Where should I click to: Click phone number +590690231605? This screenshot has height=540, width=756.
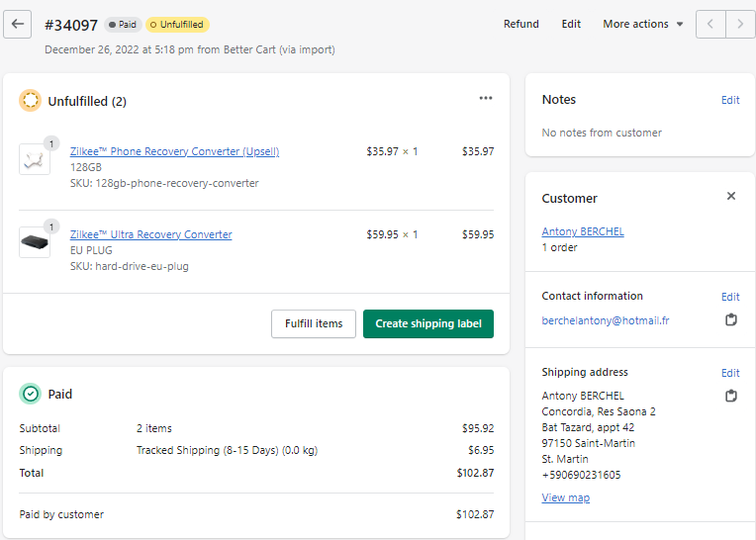[x=581, y=475]
